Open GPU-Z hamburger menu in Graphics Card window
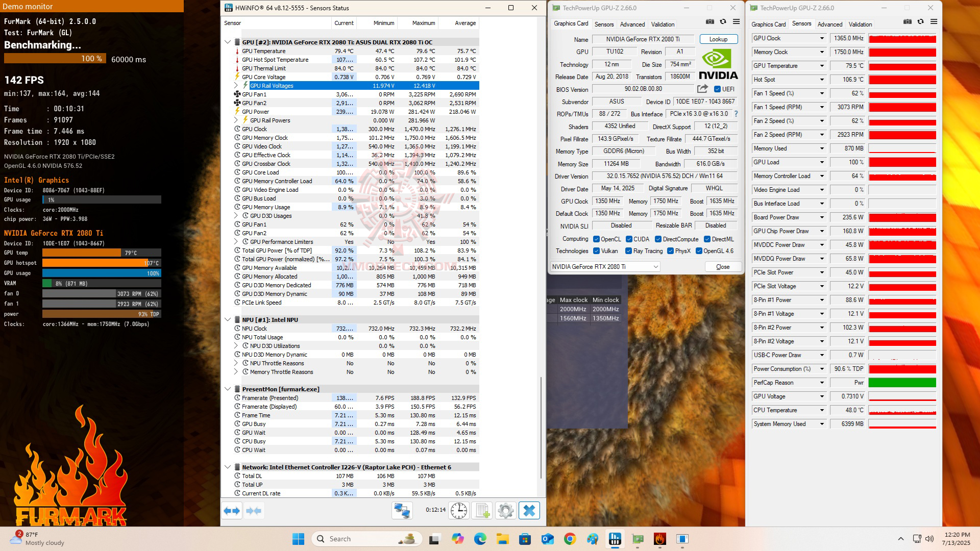Image resolution: width=980 pixels, height=551 pixels. (x=736, y=22)
